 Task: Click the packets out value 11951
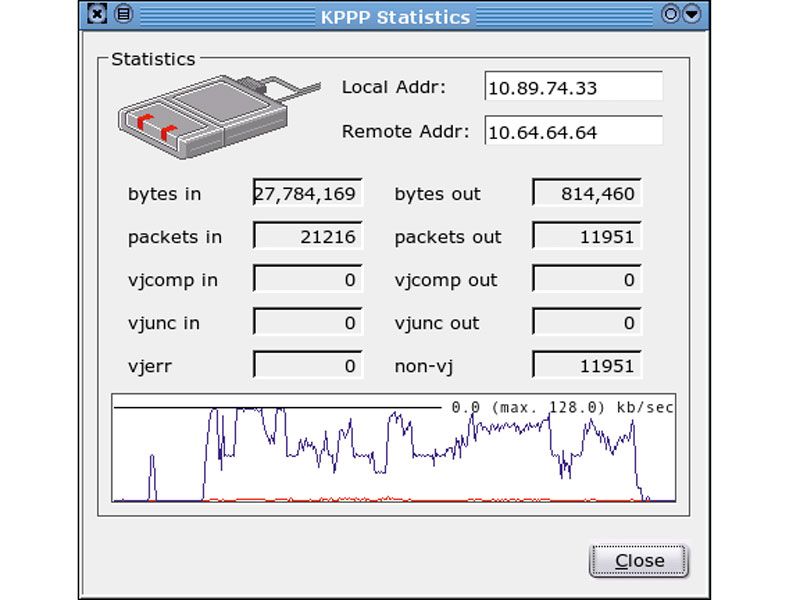coord(587,235)
